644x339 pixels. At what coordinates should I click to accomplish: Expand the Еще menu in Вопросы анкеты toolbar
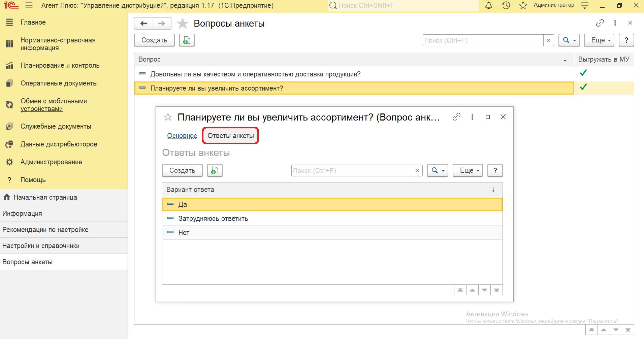(599, 40)
